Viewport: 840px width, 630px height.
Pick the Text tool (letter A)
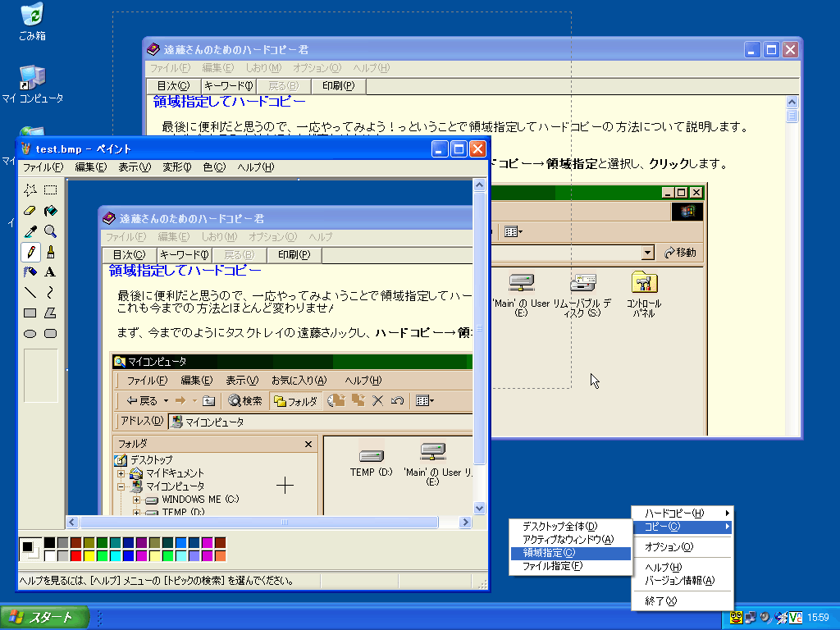point(50,272)
